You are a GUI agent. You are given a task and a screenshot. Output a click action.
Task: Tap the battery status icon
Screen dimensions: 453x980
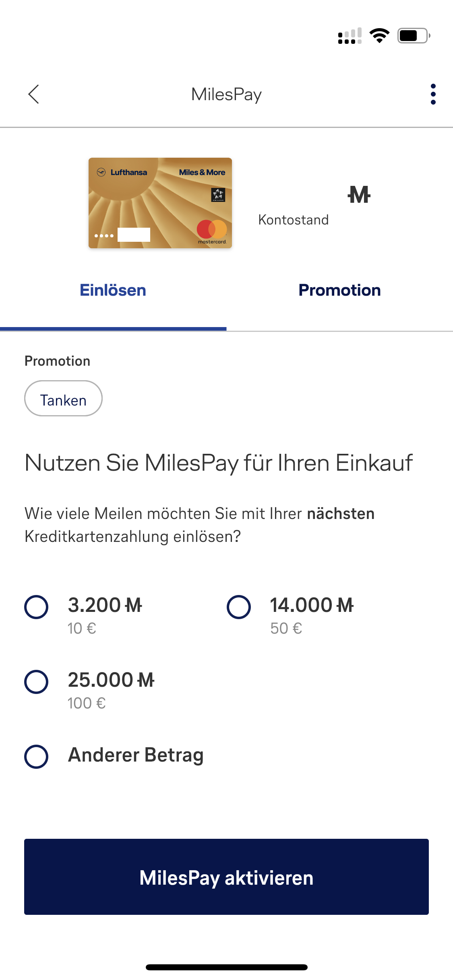pos(414,36)
